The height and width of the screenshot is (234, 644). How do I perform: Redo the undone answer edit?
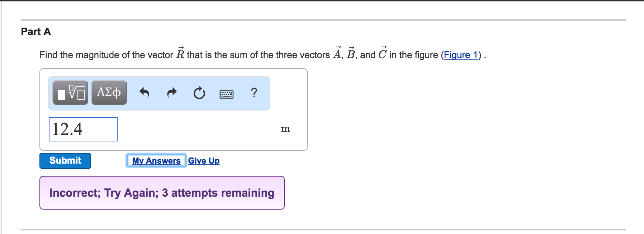[171, 93]
